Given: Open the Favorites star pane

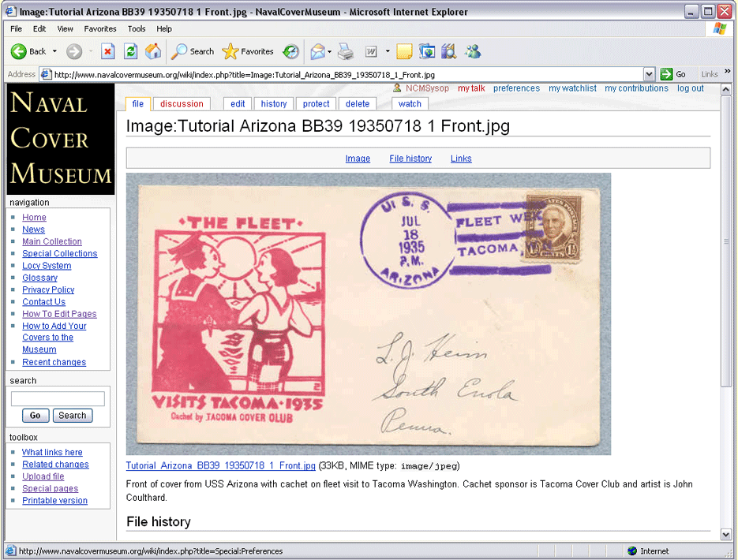Looking at the screenshot, I should (x=248, y=51).
